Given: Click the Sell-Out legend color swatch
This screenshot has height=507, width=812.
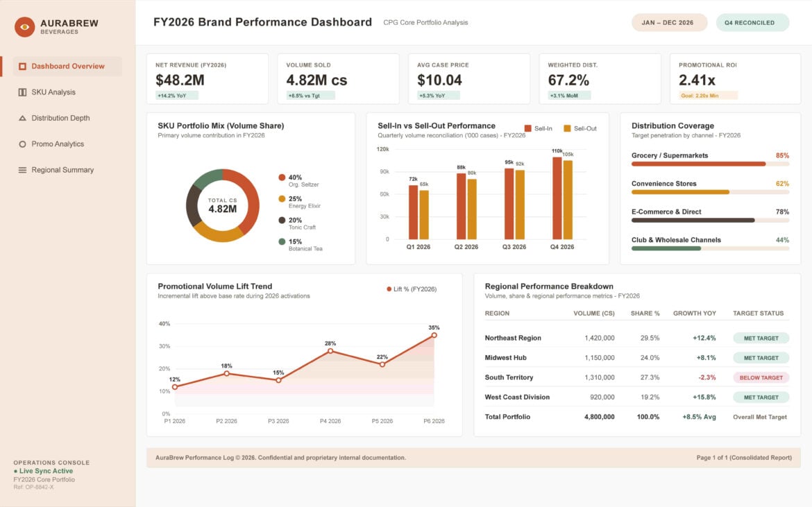Looking at the screenshot, I should (567, 128).
